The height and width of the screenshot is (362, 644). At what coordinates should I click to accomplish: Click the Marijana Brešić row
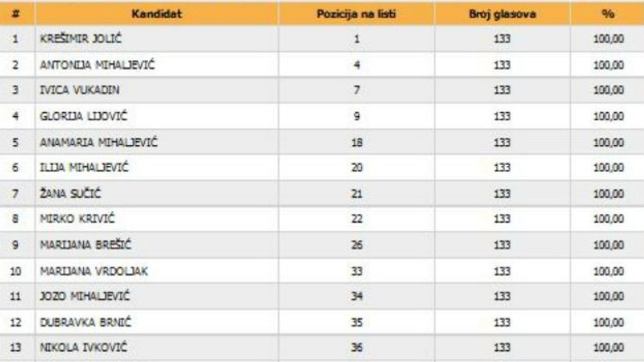pyautogui.click(x=85, y=245)
